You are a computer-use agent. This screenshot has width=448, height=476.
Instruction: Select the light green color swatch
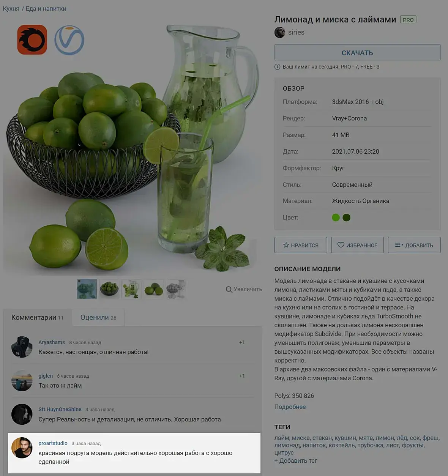click(x=336, y=218)
